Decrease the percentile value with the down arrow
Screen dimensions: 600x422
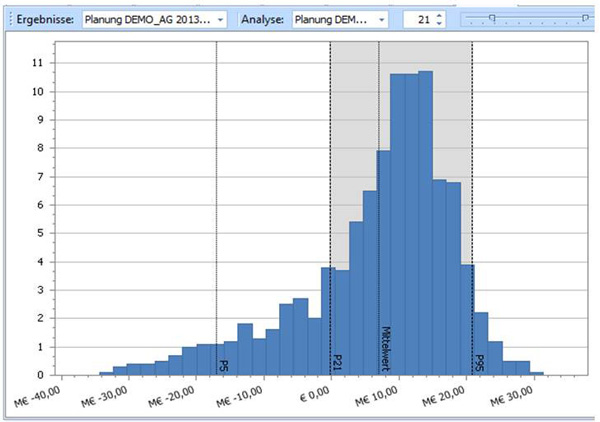pyautogui.click(x=440, y=24)
